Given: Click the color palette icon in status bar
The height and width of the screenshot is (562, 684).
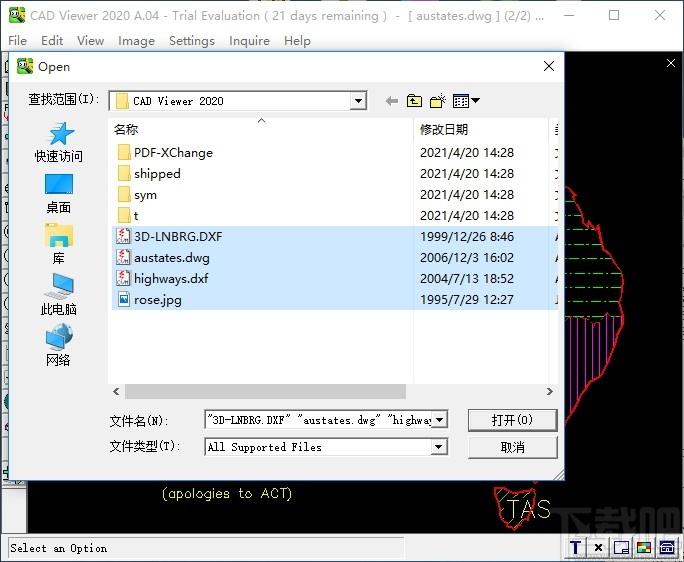Looking at the screenshot, I should click(644, 548).
